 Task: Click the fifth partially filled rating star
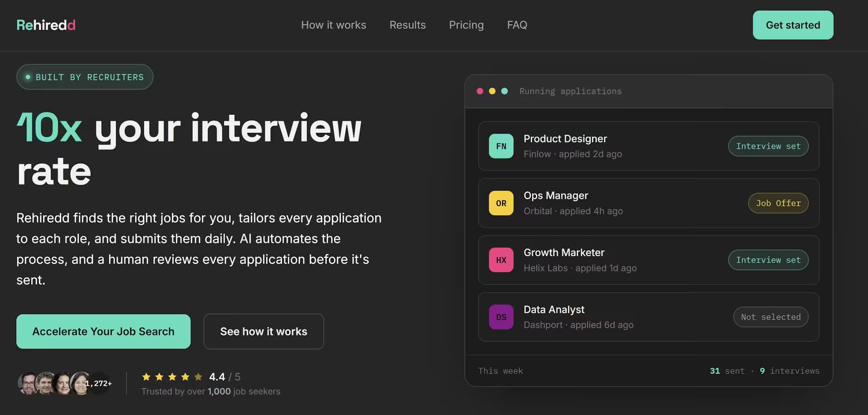[198, 377]
